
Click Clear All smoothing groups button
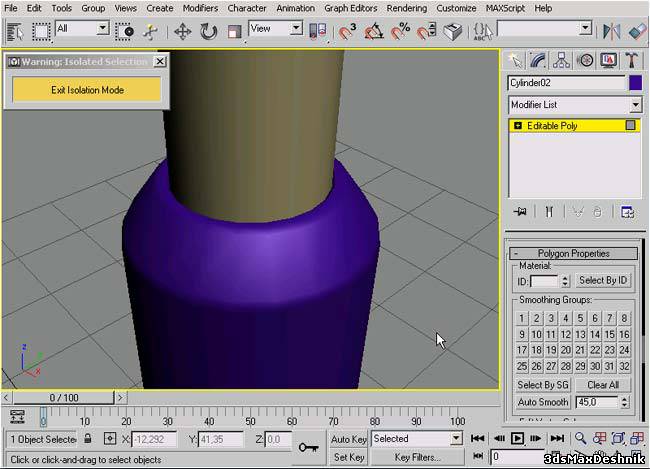pyautogui.click(x=603, y=385)
